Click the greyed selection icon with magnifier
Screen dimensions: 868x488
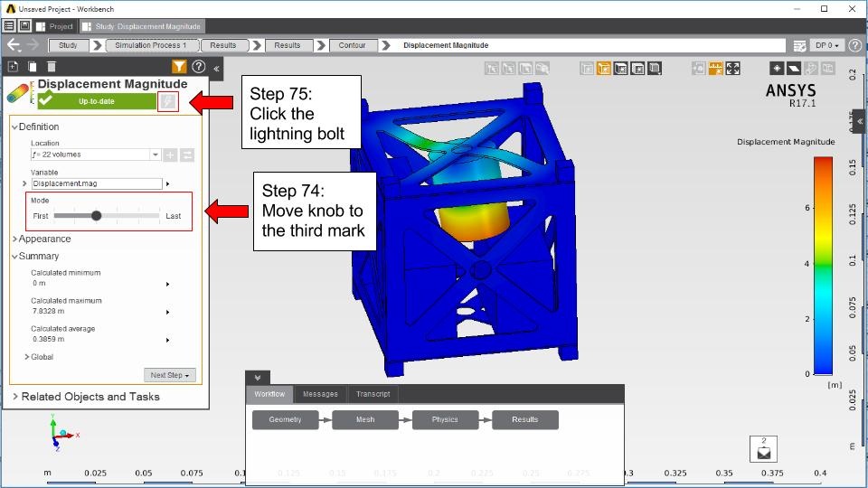pyautogui.click(x=542, y=69)
